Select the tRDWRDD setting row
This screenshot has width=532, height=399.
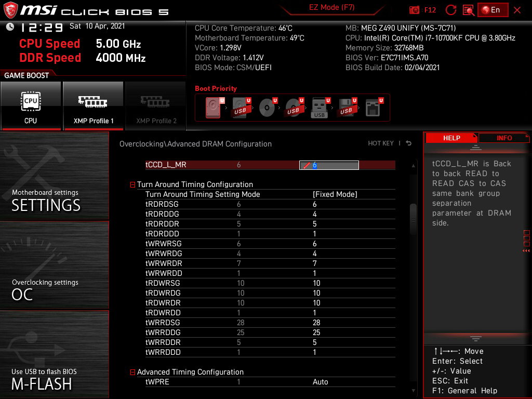tap(270, 312)
